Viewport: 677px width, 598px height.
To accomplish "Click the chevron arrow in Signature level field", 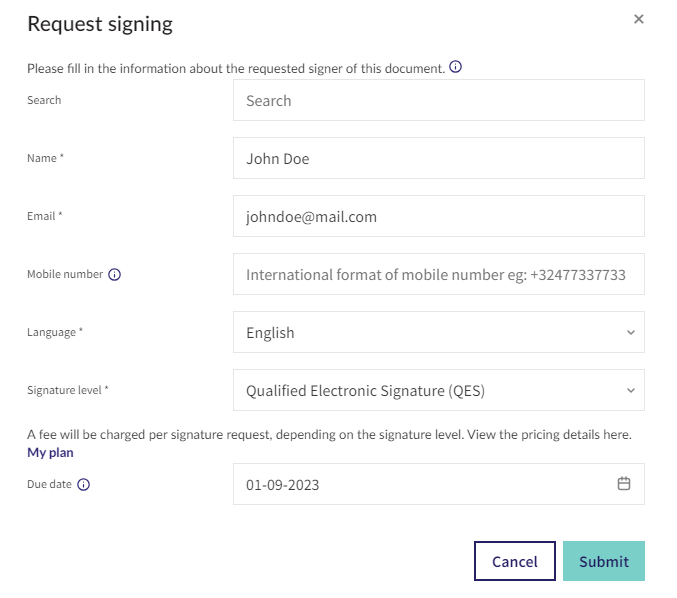I will coord(631,390).
